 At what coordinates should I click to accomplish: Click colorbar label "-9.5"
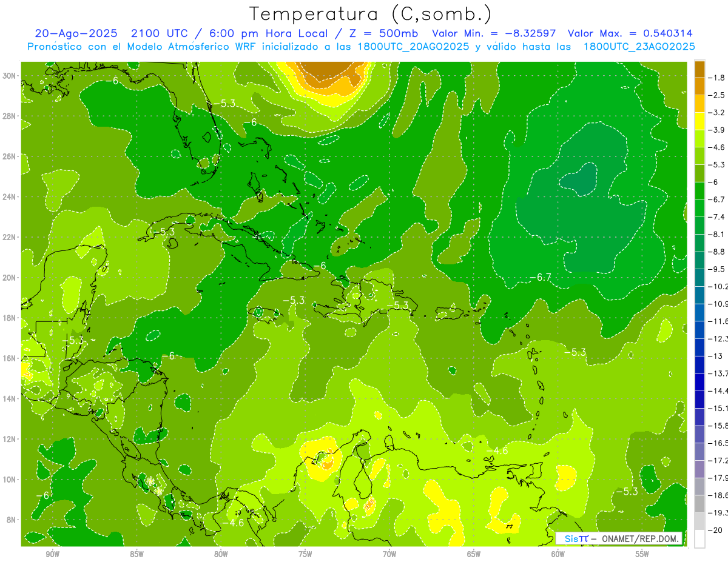(718, 269)
